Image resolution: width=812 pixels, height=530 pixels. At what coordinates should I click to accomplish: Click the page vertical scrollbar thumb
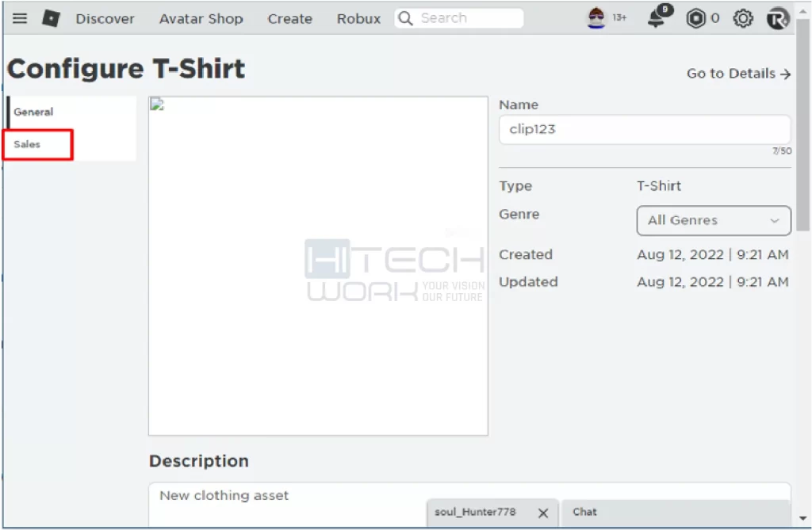click(802, 124)
